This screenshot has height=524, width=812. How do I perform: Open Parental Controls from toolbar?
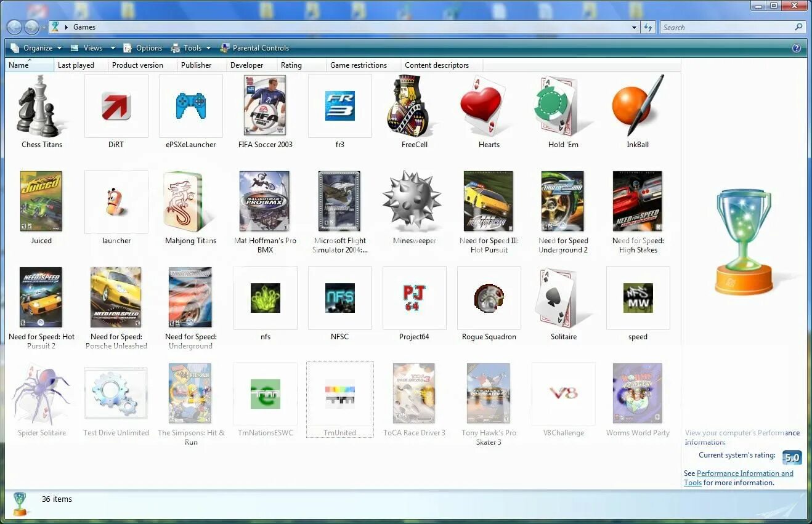[254, 48]
